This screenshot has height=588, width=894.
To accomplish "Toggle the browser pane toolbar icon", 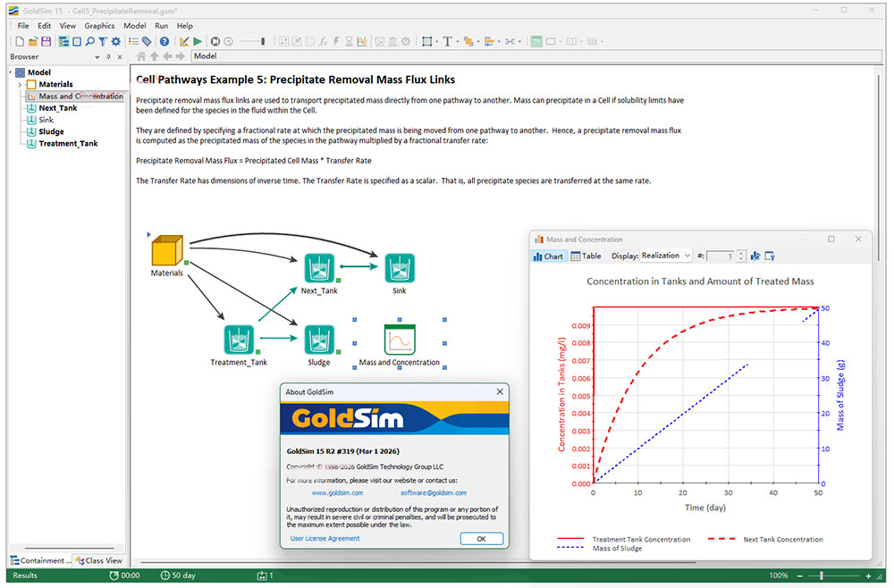I will [63, 41].
